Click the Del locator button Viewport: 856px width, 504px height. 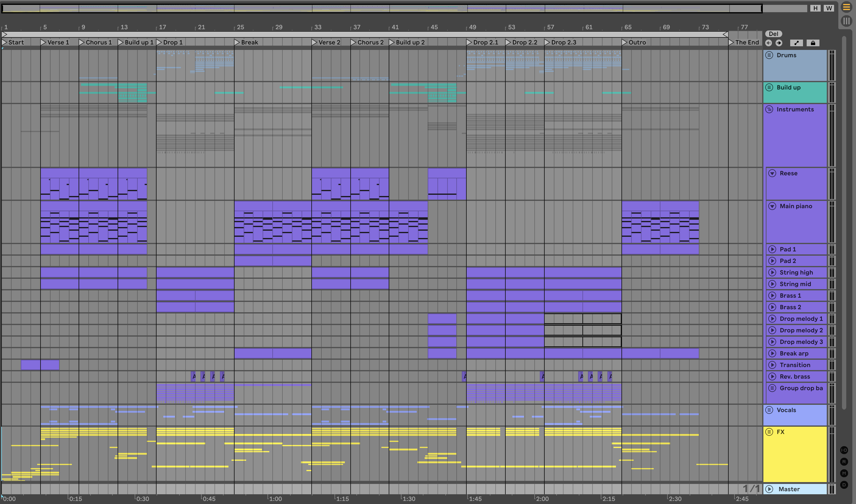773,33
